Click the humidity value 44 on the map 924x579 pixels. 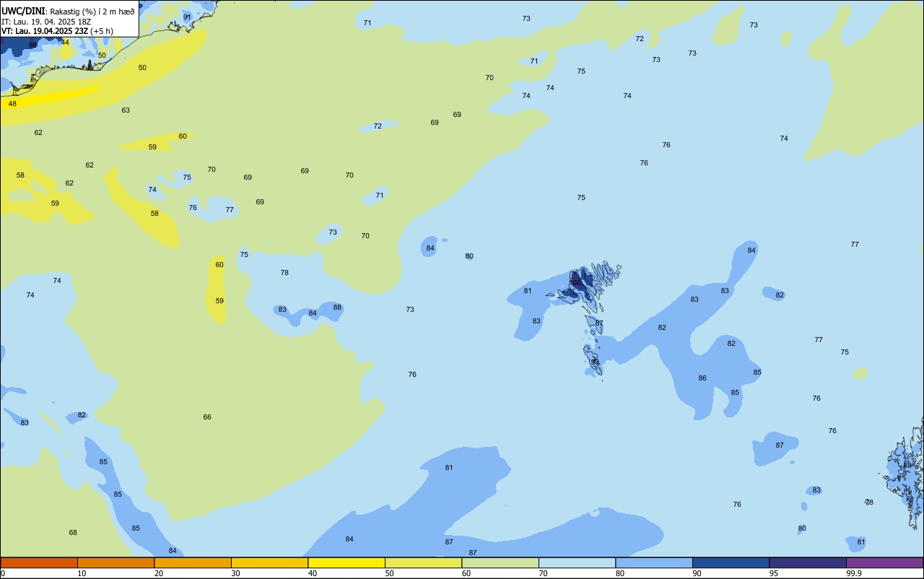[65, 43]
